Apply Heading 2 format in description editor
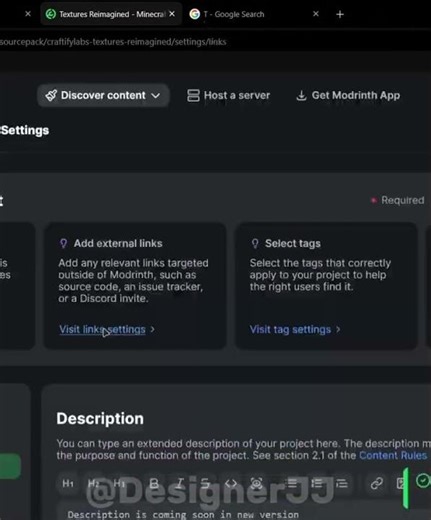 click(94, 483)
